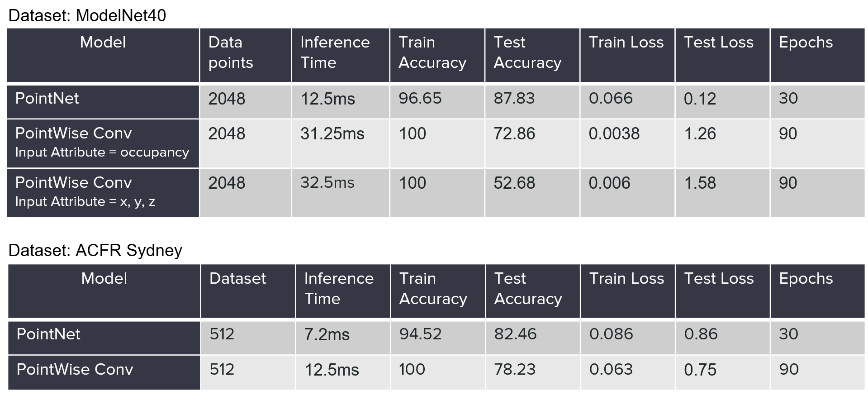Screen dimensions: 868x400
Task: Select the 96.65 train accuracy cell
Action: [x=420, y=99]
